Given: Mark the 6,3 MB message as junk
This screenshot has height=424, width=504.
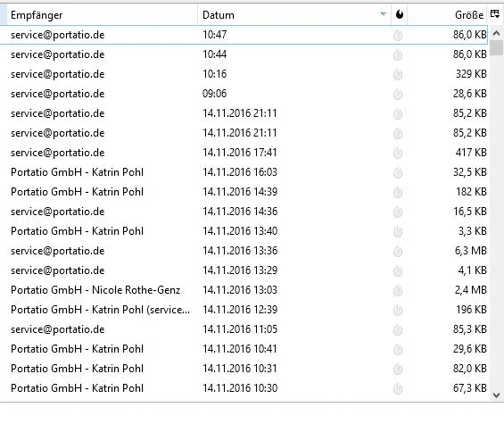Looking at the screenshot, I should tap(398, 251).
